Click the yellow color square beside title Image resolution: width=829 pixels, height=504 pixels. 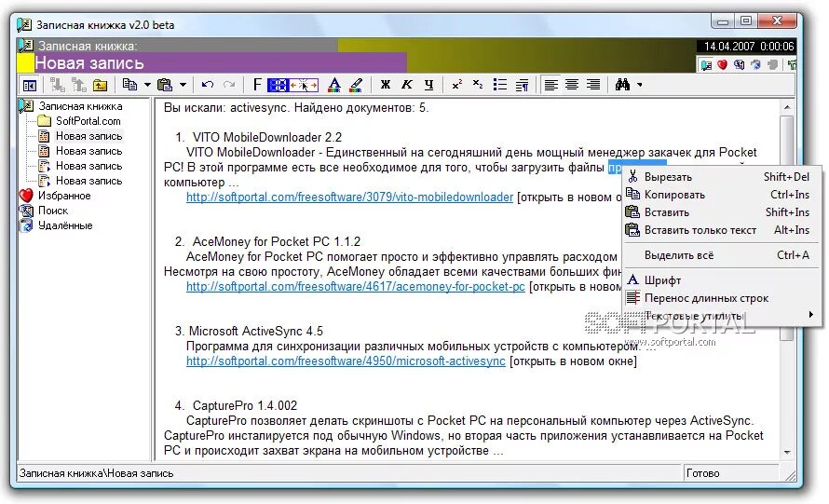tap(25, 63)
